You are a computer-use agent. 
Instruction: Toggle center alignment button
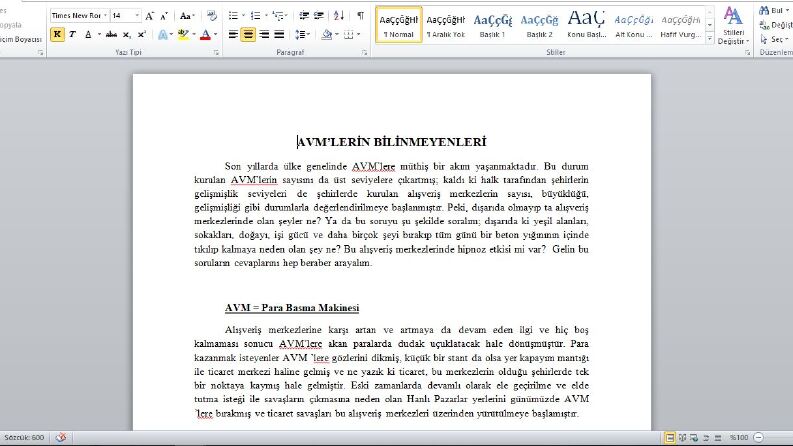(x=248, y=34)
